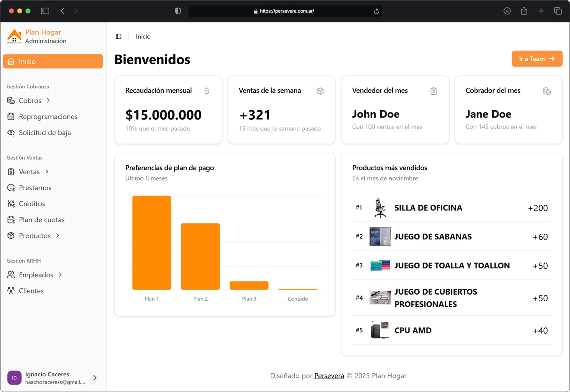
Task: Click the Silla de Oficina product thumbnail
Action: point(380,208)
